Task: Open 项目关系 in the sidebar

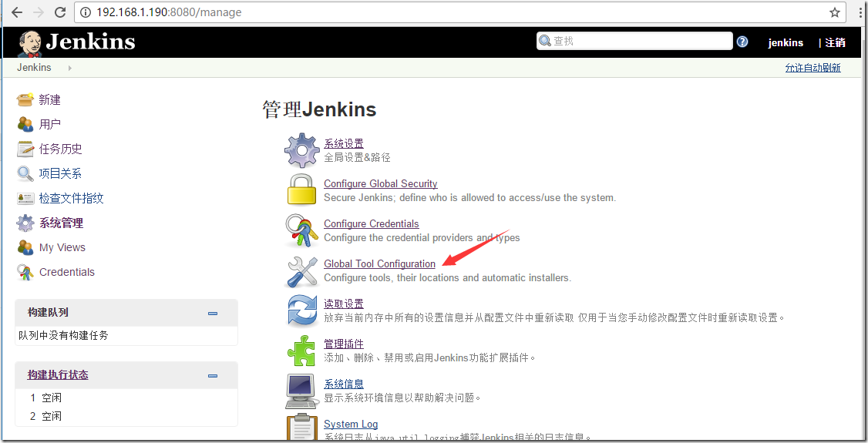Action: [x=60, y=173]
